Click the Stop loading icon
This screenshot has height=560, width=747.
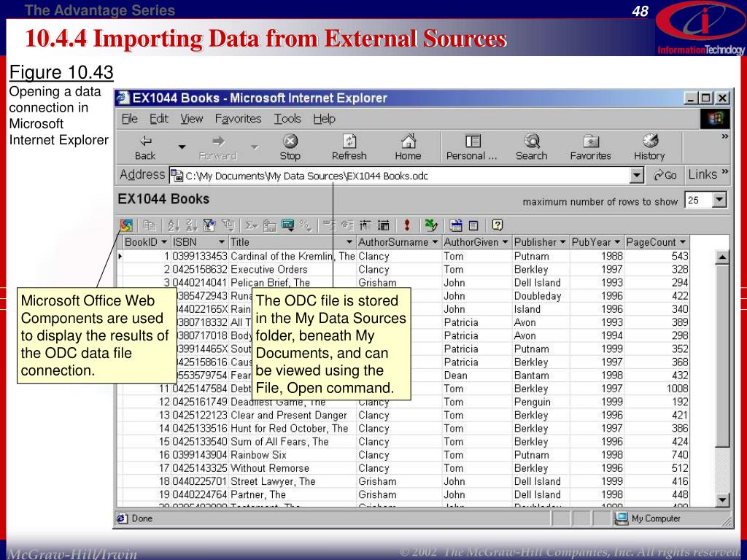(290, 141)
